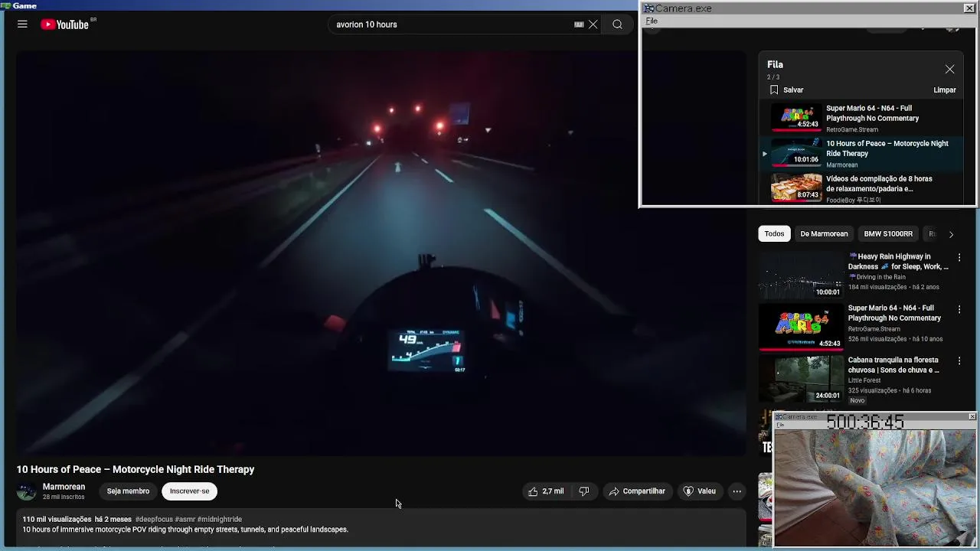Open options for recommended Super Mario 64
Image resolution: width=980 pixels, height=551 pixels.
[x=959, y=309]
